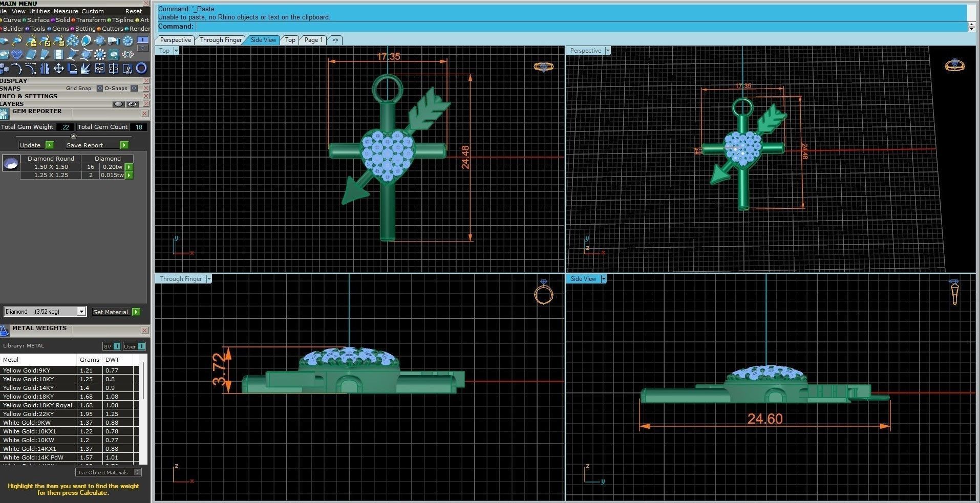Open the Gem Reporter list icon in toolbar

[113, 54]
